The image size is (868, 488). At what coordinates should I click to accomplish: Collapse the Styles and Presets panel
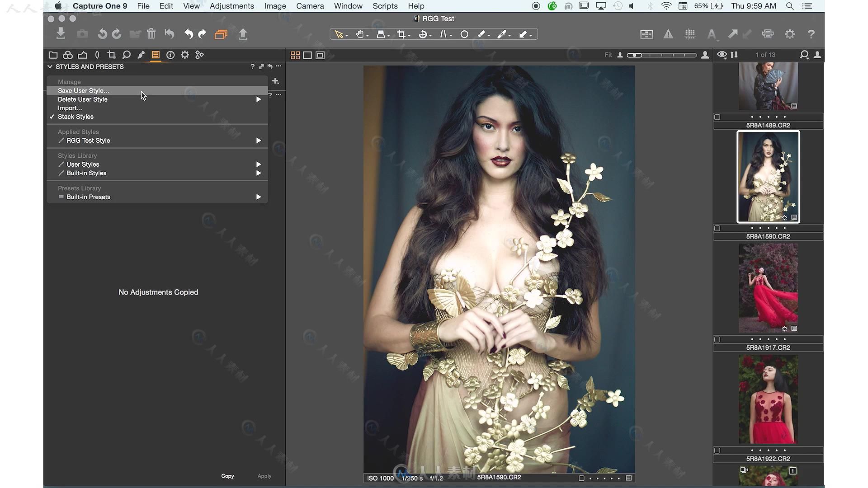point(50,66)
